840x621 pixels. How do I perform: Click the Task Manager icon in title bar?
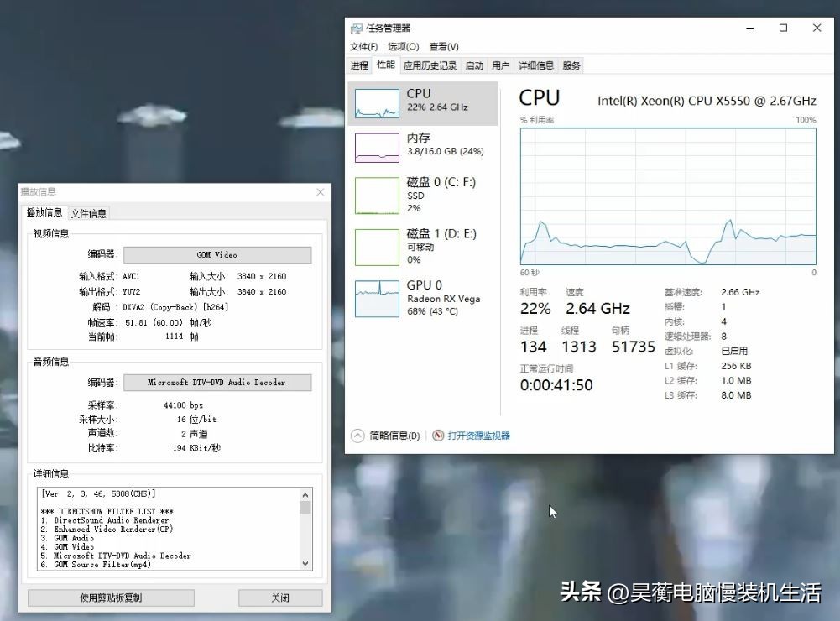pyautogui.click(x=355, y=27)
